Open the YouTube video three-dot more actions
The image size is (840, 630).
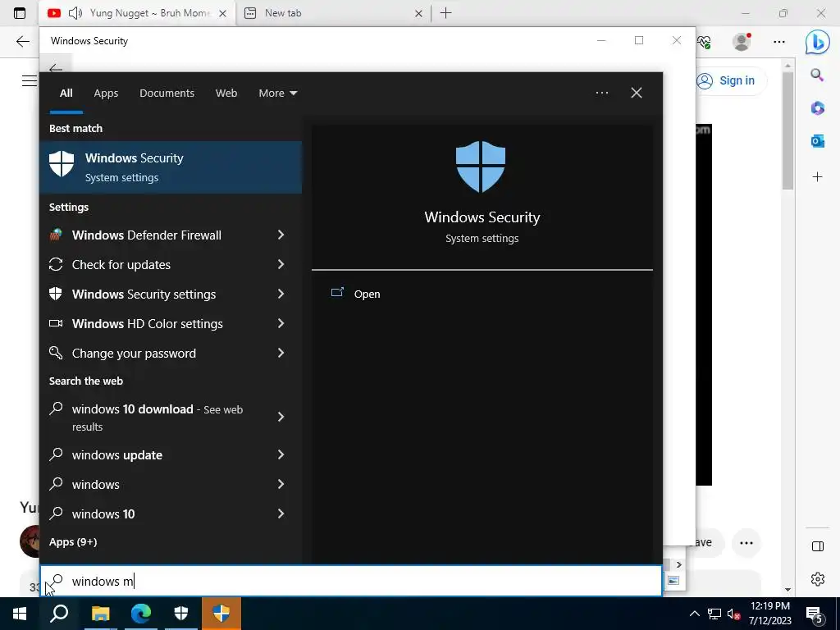746,543
